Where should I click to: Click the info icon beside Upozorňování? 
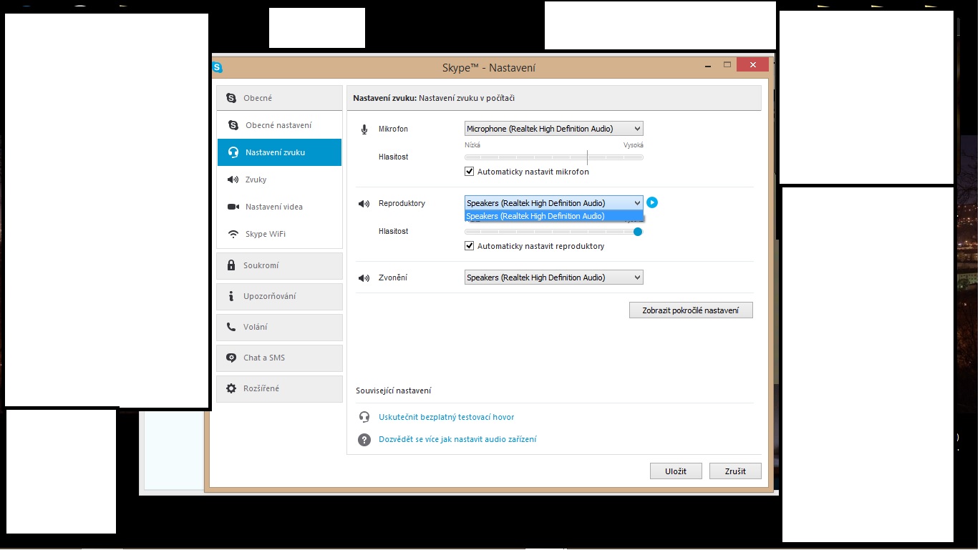(x=231, y=296)
